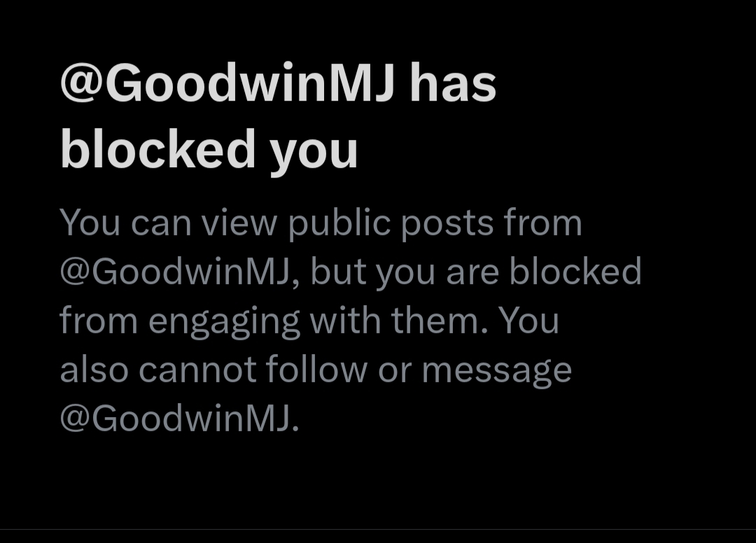Click the word "posts" in the description

[447, 225]
